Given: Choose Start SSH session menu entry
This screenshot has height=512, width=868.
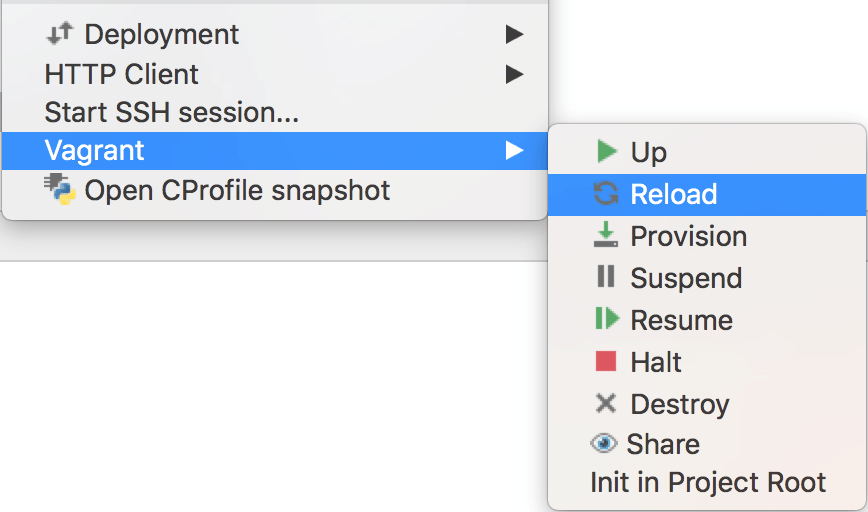Looking at the screenshot, I should (x=172, y=113).
